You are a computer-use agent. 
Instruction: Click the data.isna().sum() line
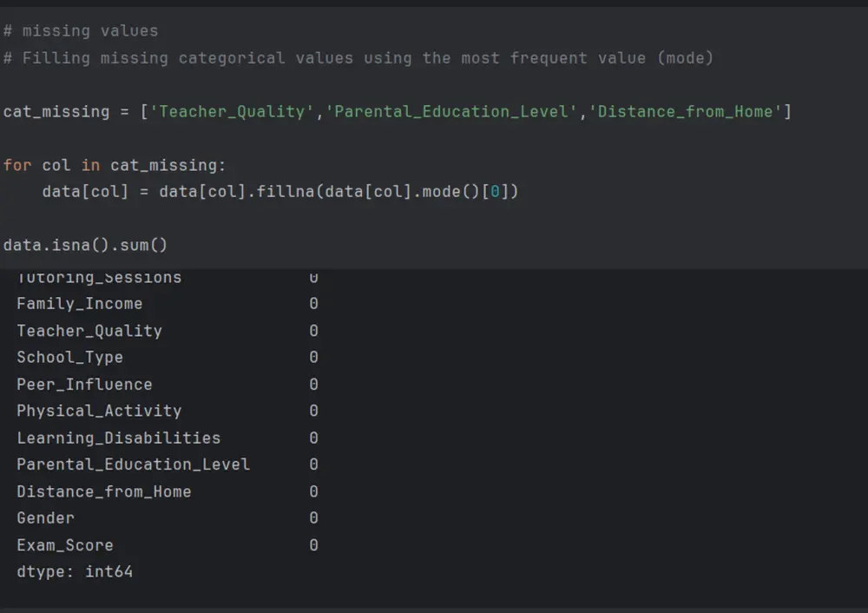click(85, 245)
